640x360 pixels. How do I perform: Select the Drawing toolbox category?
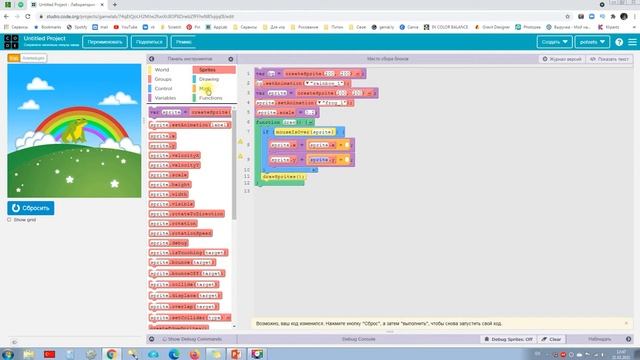coord(209,79)
